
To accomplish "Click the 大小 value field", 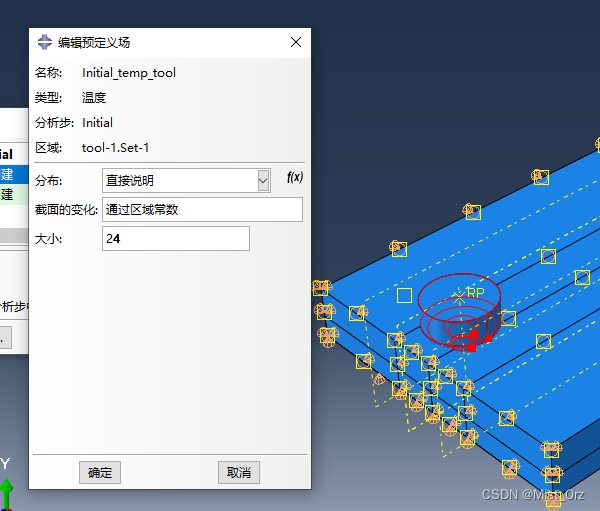I will (176, 238).
